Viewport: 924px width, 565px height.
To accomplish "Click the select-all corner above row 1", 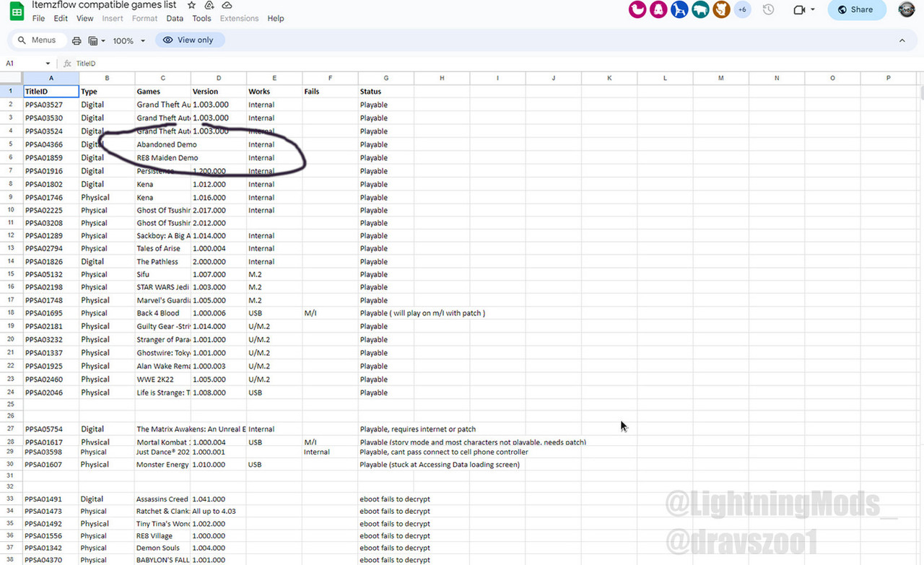I will [x=12, y=78].
